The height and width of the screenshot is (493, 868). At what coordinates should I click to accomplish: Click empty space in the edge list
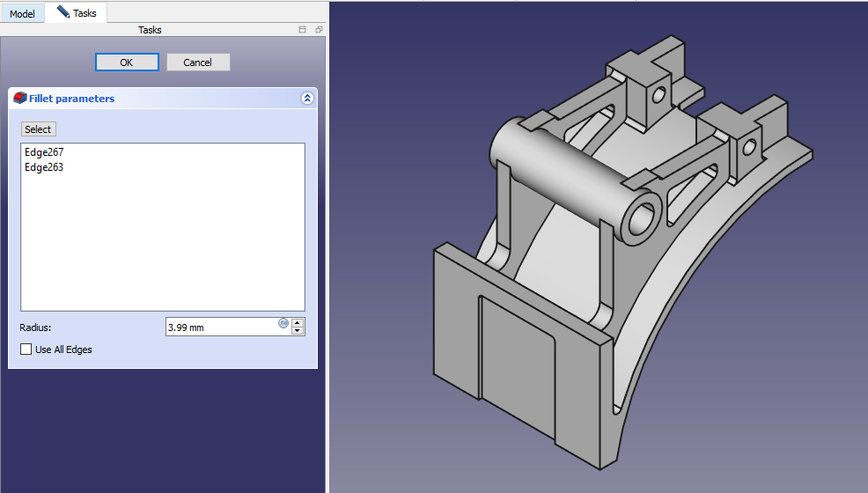click(x=163, y=246)
